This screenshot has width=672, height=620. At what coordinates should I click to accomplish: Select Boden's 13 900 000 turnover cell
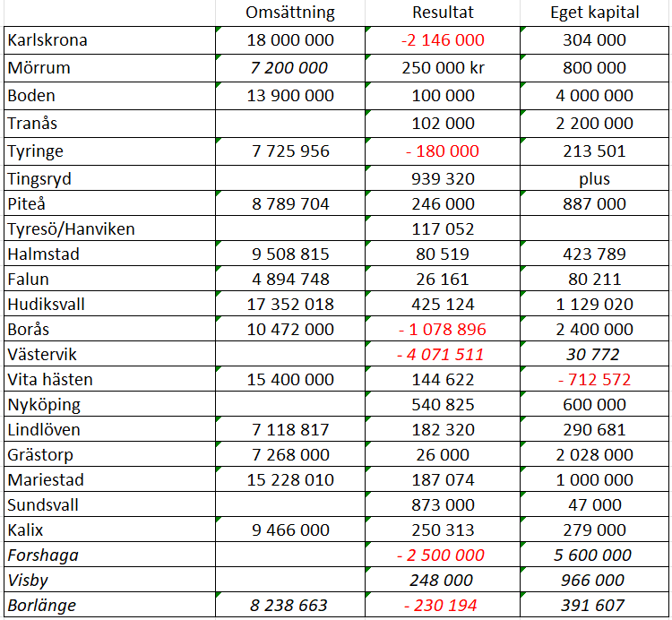[290, 96]
